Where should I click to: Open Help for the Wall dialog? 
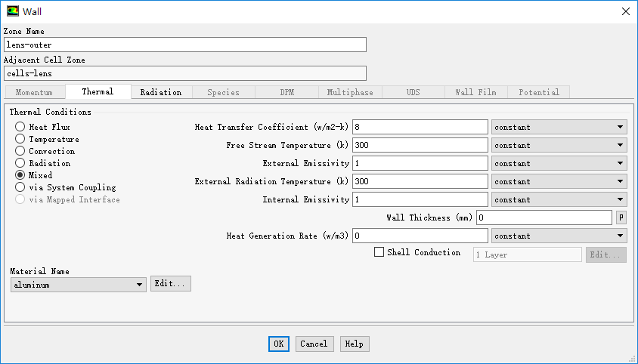tap(354, 344)
